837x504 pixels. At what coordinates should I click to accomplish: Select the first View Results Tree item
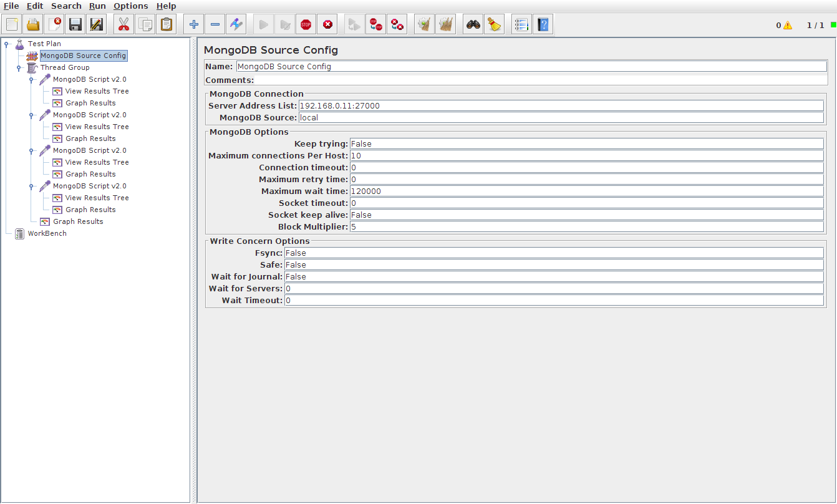coord(97,91)
